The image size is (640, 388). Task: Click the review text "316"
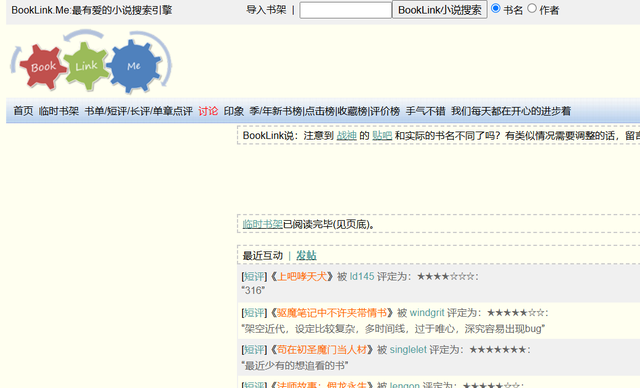[x=253, y=290]
